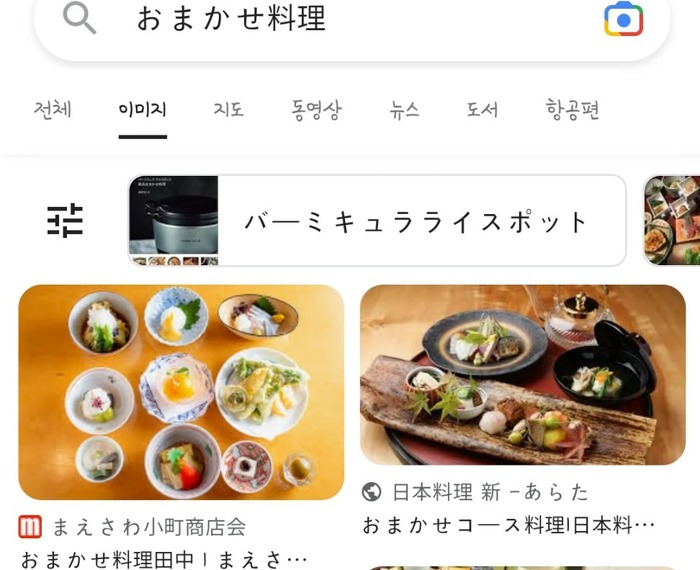Open the おまかせ料理田中 result title link

pos(164,560)
